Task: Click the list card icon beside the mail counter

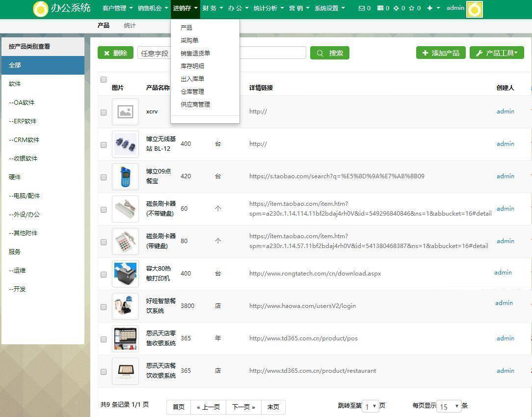Action: [x=380, y=8]
